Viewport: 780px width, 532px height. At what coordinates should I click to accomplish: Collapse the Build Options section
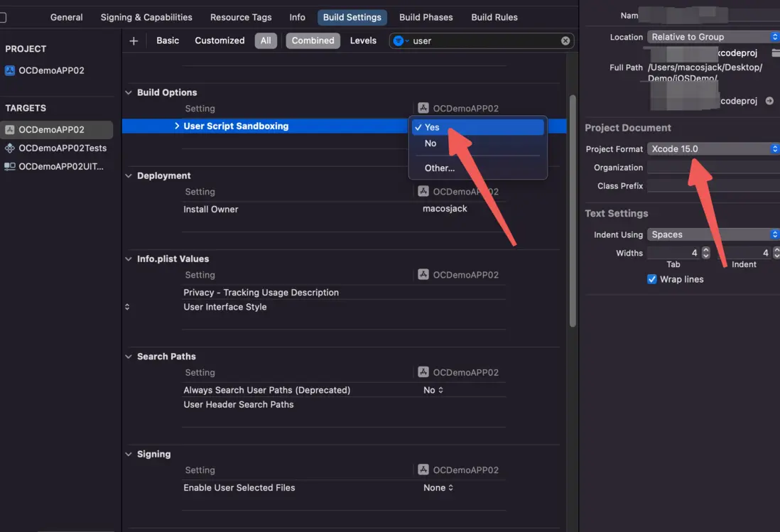(129, 92)
